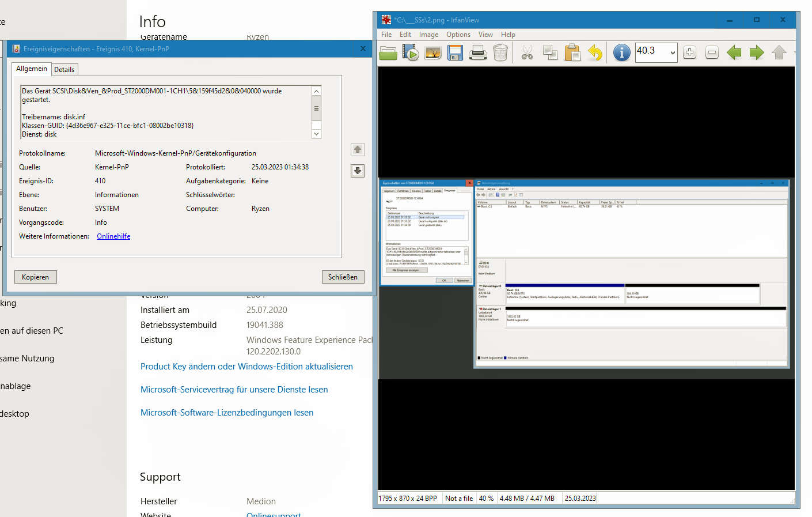Copy the image using the copy icon
This screenshot has width=812, height=517.
tap(550, 53)
